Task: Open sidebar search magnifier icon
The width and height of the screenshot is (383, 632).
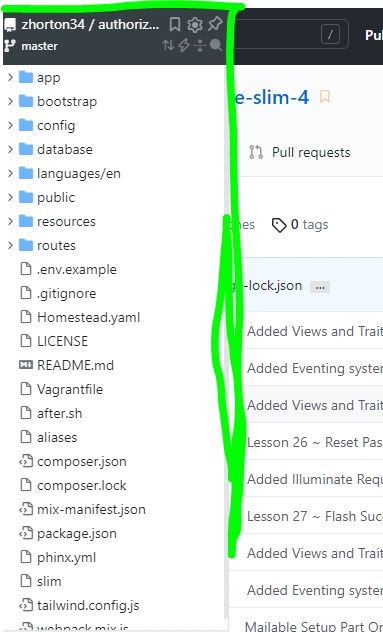Action: click(216, 46)
